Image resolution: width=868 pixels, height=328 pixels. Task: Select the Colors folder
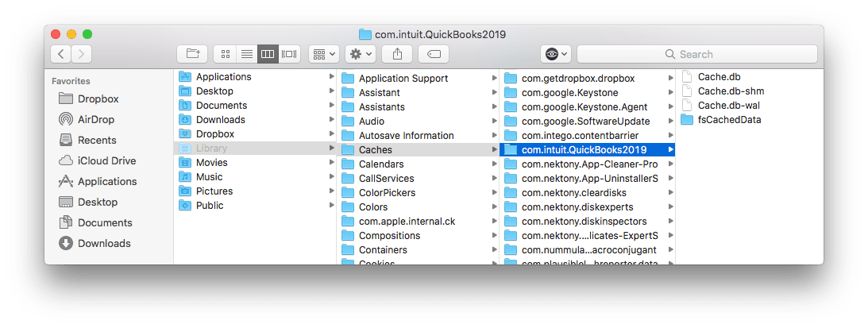pos(418,207)
